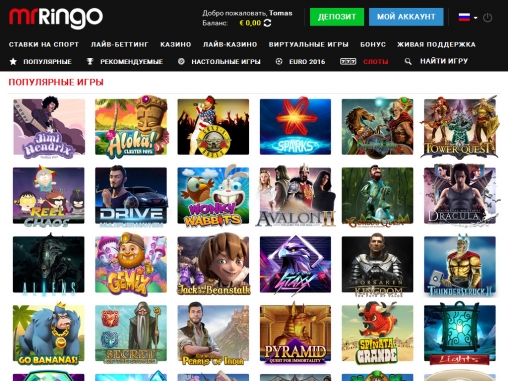Open the Sparks game thumbnail
This screenshot has height=381, width=508.
295,127
